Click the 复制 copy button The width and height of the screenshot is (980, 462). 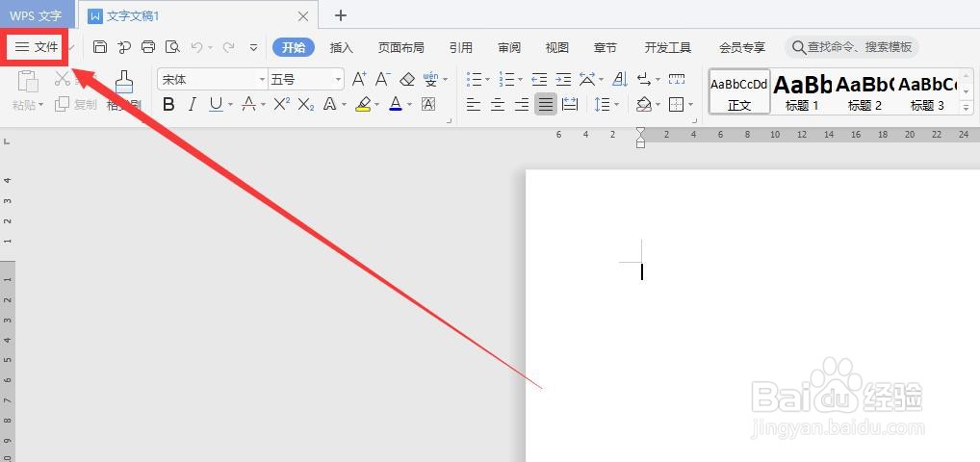click(x=76, y=104)
